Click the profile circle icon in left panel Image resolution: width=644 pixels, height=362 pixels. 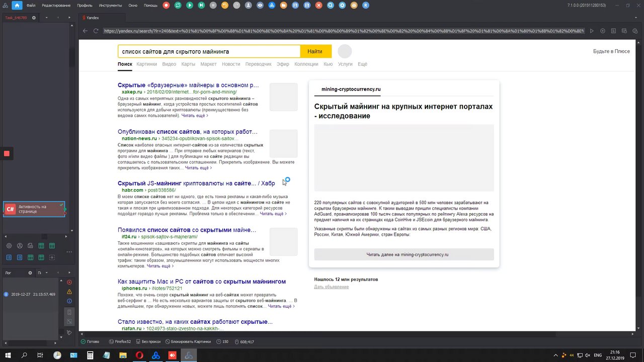click(20, 246)
